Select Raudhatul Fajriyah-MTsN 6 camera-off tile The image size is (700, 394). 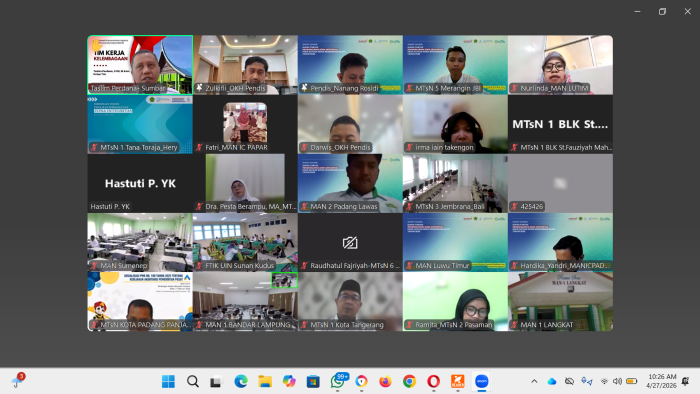(x=350, y=242)
